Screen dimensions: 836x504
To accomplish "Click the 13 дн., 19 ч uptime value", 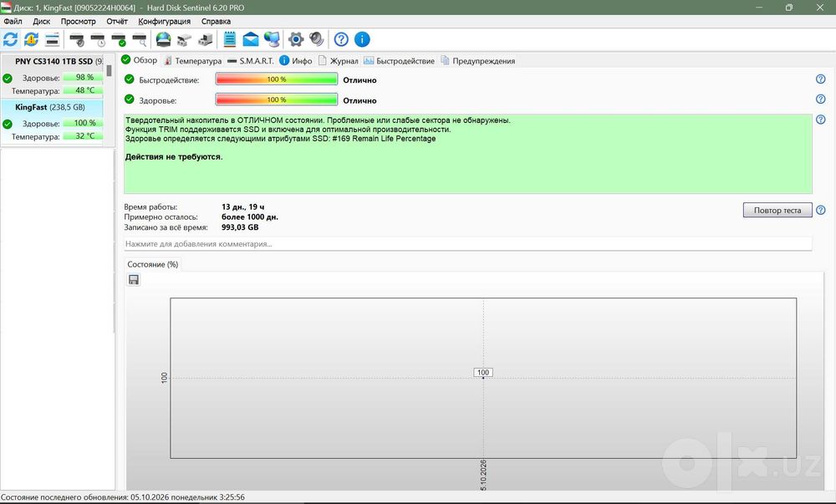I will pos(242,206).
